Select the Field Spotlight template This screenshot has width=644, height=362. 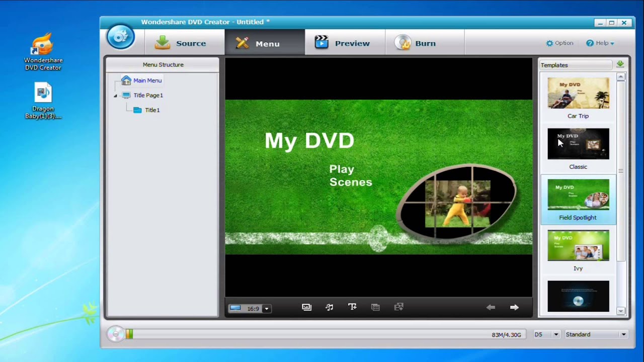(x=578, y=200)
